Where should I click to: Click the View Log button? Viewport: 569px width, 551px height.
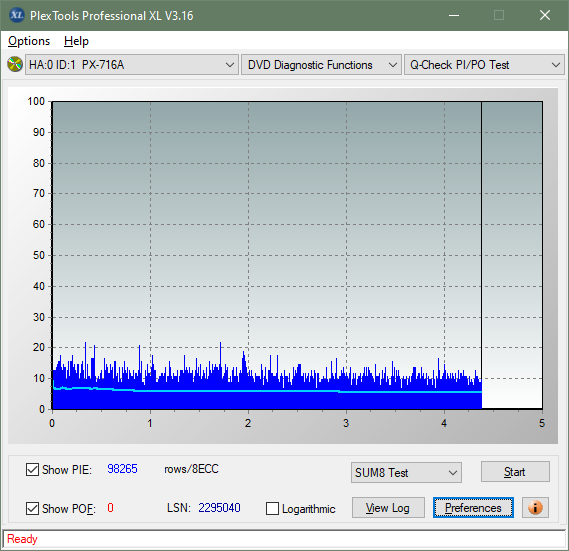388,507
